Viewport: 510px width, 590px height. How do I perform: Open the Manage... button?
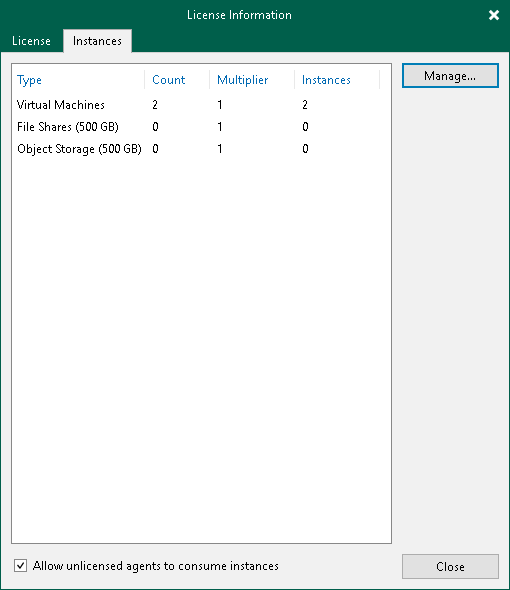450,76
